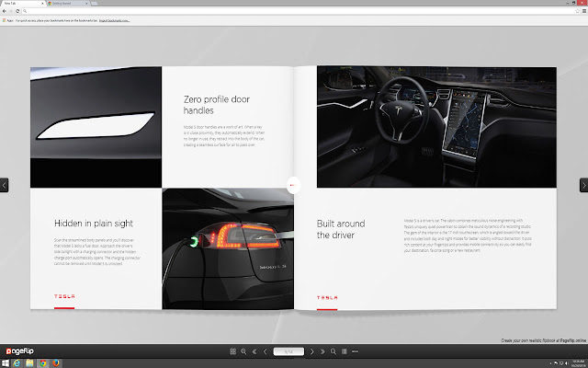Screen dimensions: 588x368
Task: Click the Tesla logo on left page
Action: [64, 296]
